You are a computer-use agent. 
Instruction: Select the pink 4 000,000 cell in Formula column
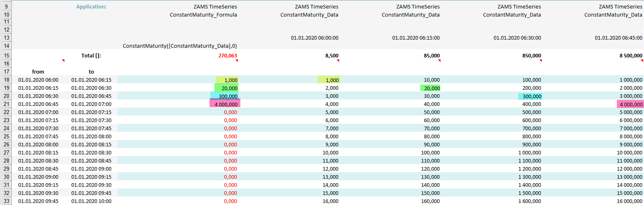tap(225, 104)
